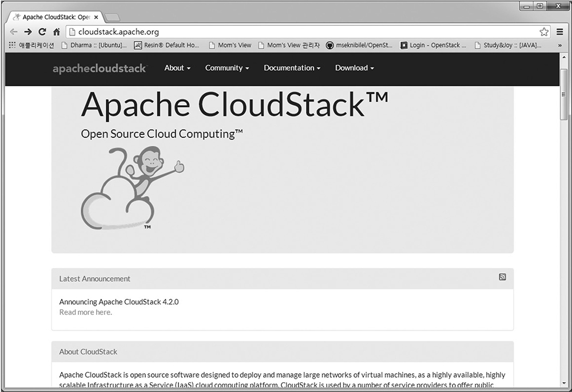Click the apachecloudstack brand logo
Screen dimensions: 572x392
pos(100,69)
